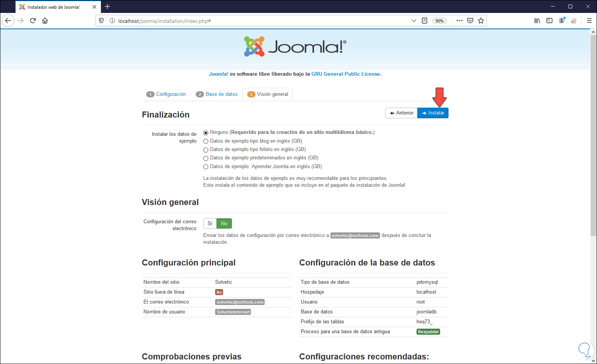597x364 pixels.
Task: Click the address bar URL field
Action: click(263, 21)
